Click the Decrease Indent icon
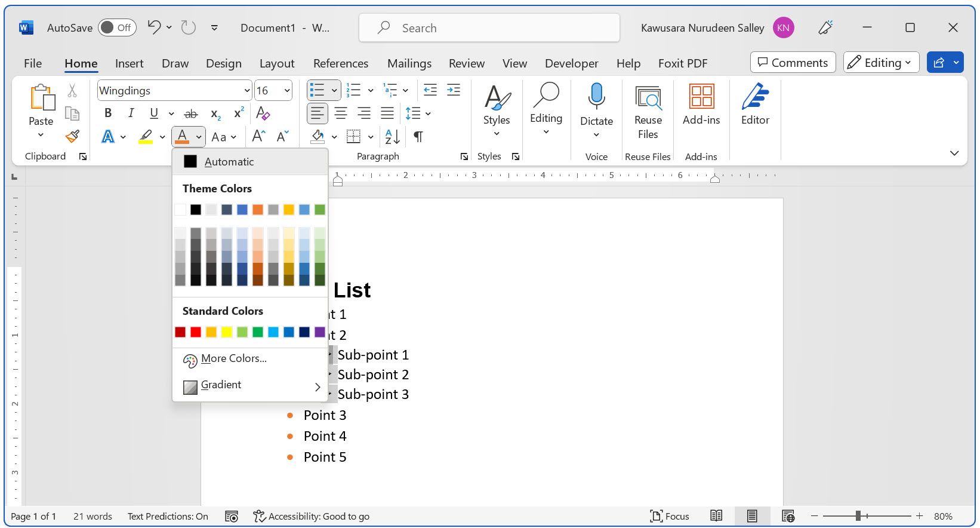Screen dimensions: 980x528 tap(430, 90)
